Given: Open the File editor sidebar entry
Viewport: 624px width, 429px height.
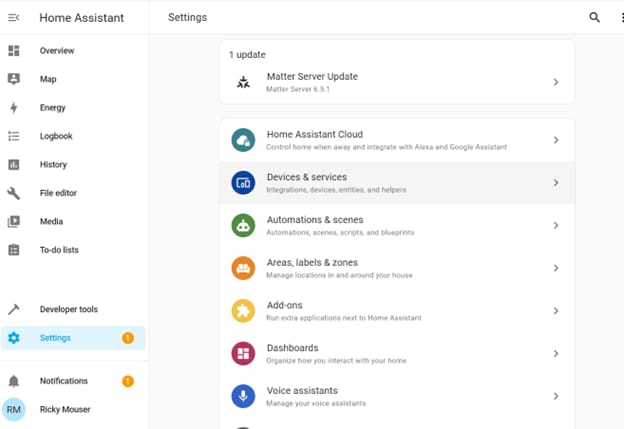Looking at the screenshot, I should point(73,193).
